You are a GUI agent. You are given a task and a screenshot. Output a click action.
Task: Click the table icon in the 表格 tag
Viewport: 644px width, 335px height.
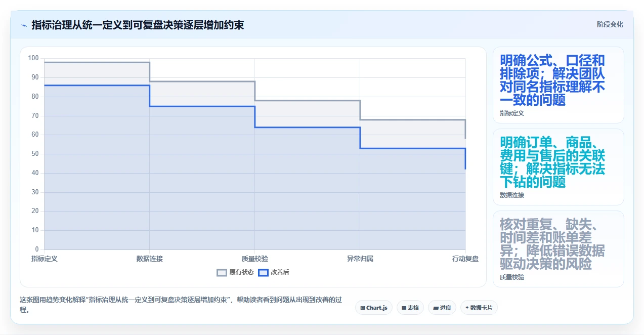click(x=404, y=308)
